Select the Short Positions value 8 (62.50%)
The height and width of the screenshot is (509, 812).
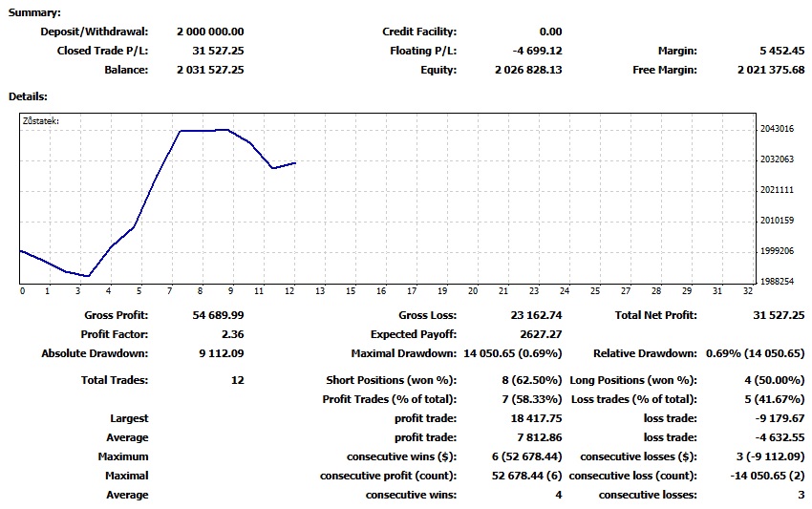[x=532, y=381]
